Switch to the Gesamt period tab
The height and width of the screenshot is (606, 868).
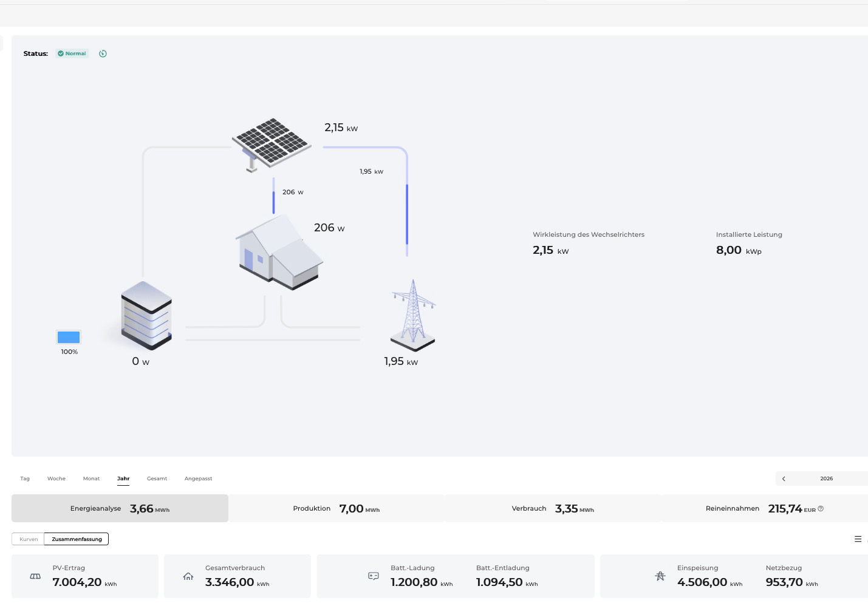(157, 478)
